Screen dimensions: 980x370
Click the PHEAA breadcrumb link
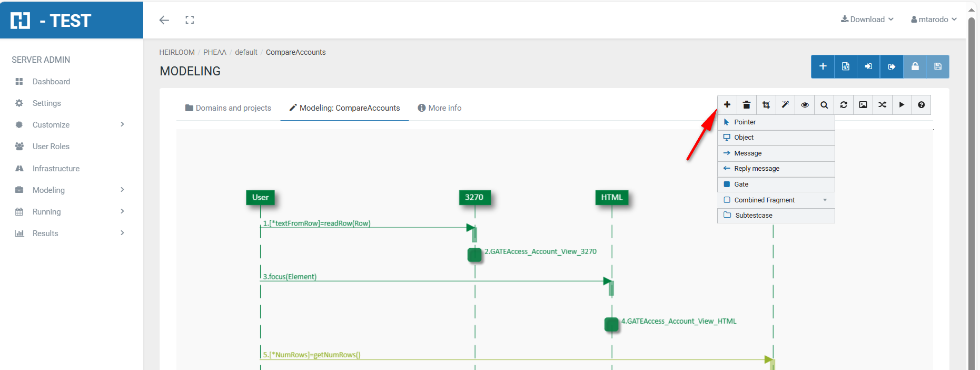tap(214, 52)
